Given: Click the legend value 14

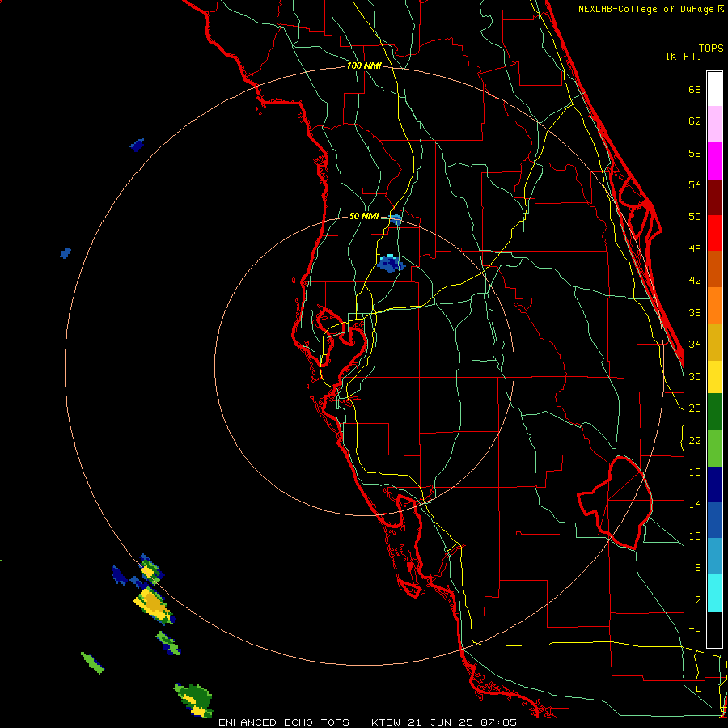Looking at the screenshot, I should pos(695,504).
